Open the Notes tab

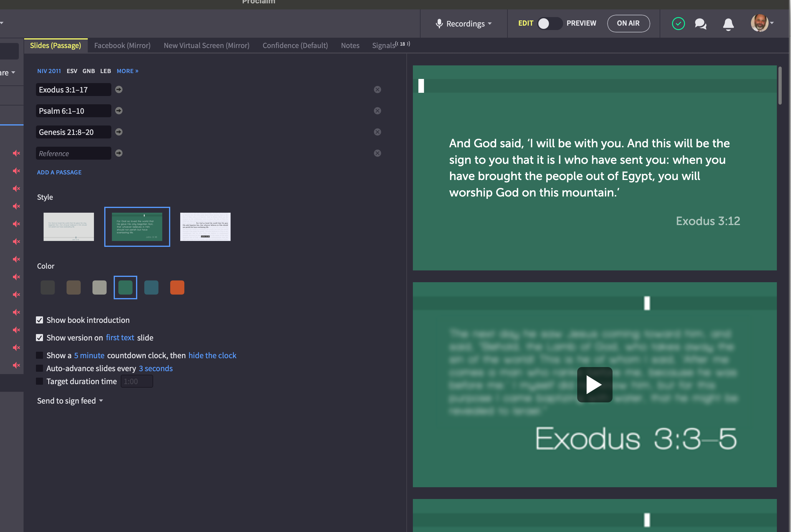(350, 45)
